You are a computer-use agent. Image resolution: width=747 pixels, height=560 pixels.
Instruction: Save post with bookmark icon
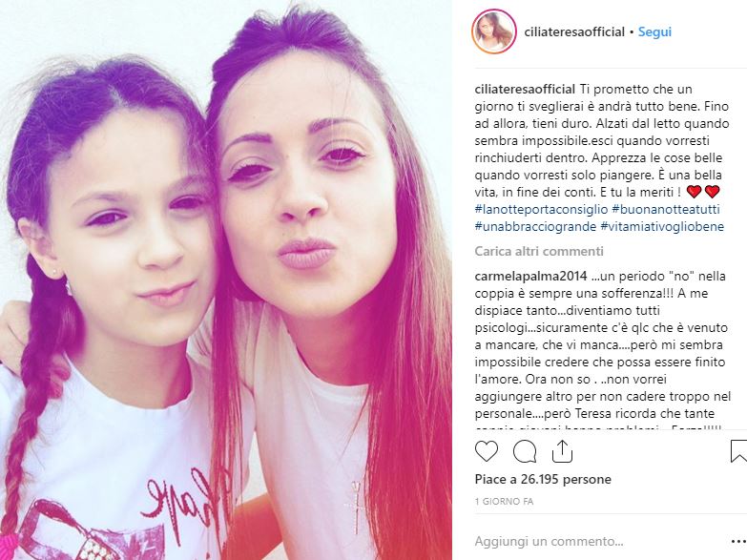click(739, 451)
